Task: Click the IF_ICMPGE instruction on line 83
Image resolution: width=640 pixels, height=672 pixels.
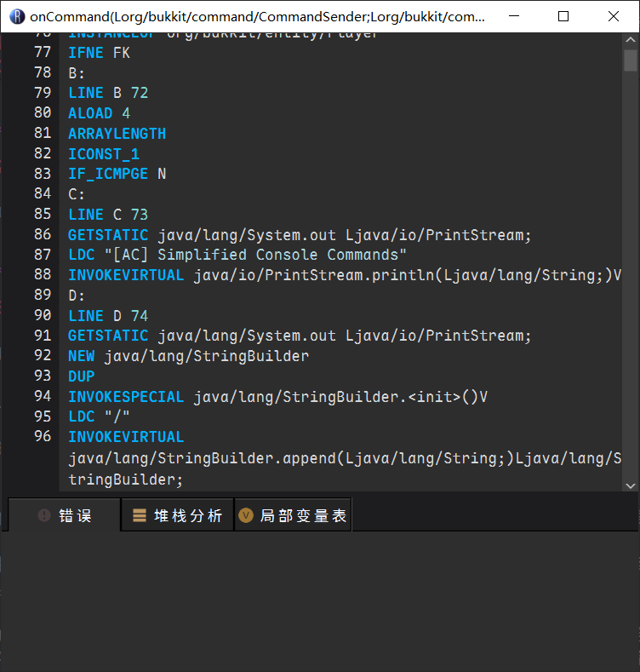Action: [107, 174]
